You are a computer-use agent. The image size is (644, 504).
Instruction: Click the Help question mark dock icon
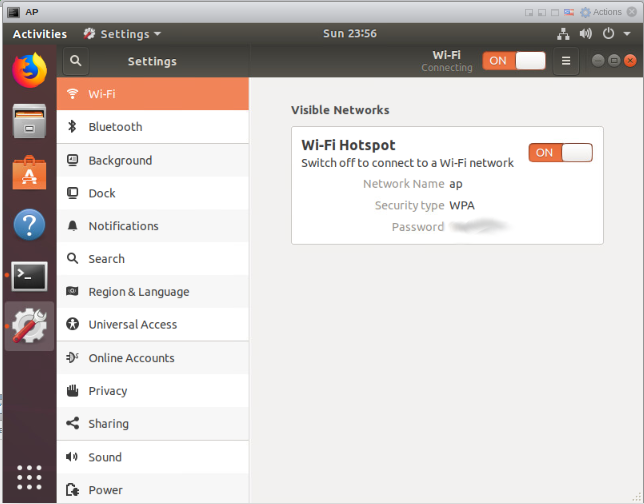(x=29, y=224)
